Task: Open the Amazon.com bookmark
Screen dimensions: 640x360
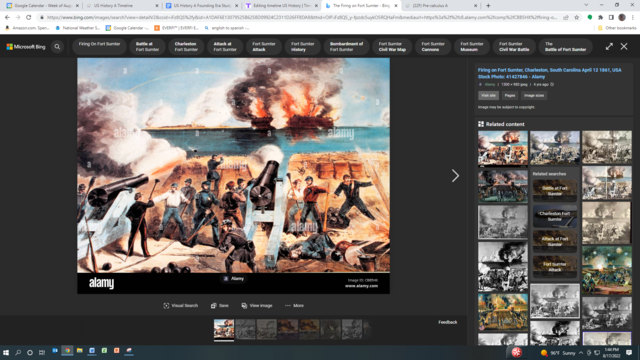Action: 27,28
